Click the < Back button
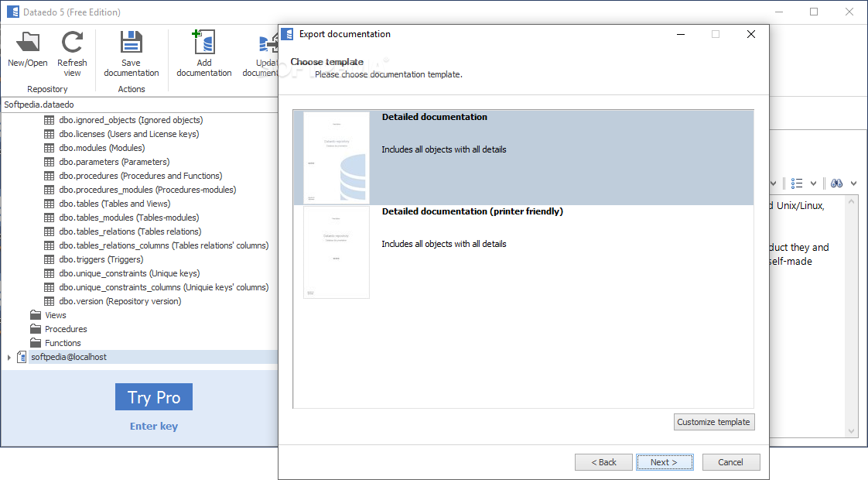868x480 pixels. click(603, 462)
